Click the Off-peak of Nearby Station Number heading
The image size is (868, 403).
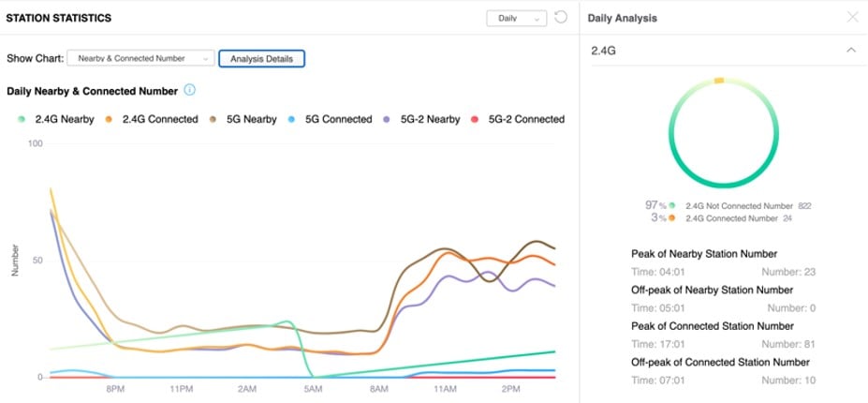712,290
